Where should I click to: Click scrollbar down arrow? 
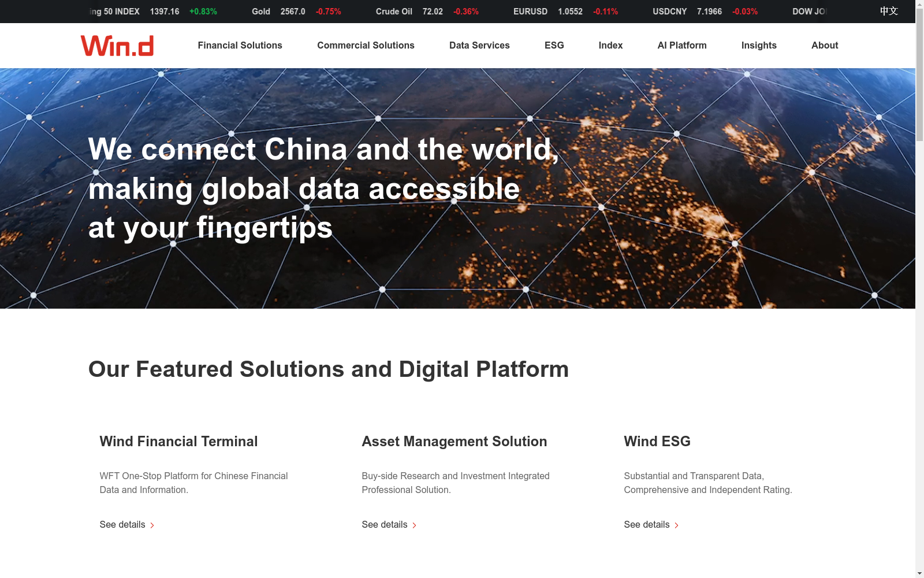point(919,573)
